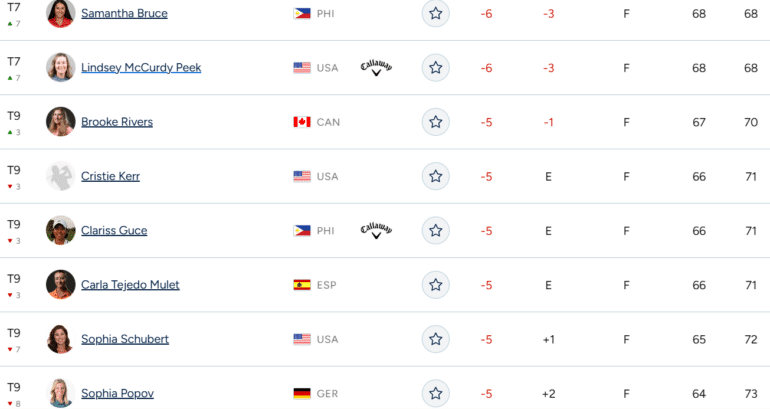
Task: Click Sophia Schubert's headshot thumbnail
Action: click(60, 339)
